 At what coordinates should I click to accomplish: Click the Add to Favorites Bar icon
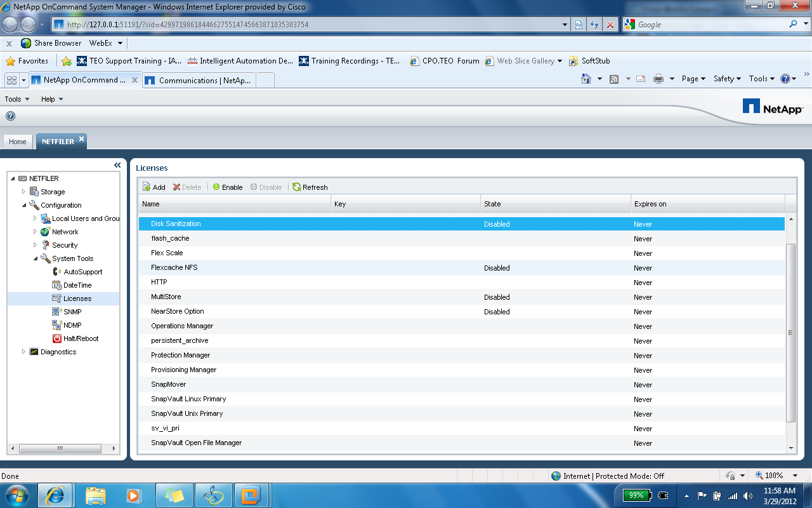pyautogui.click(x=67, y=61)
